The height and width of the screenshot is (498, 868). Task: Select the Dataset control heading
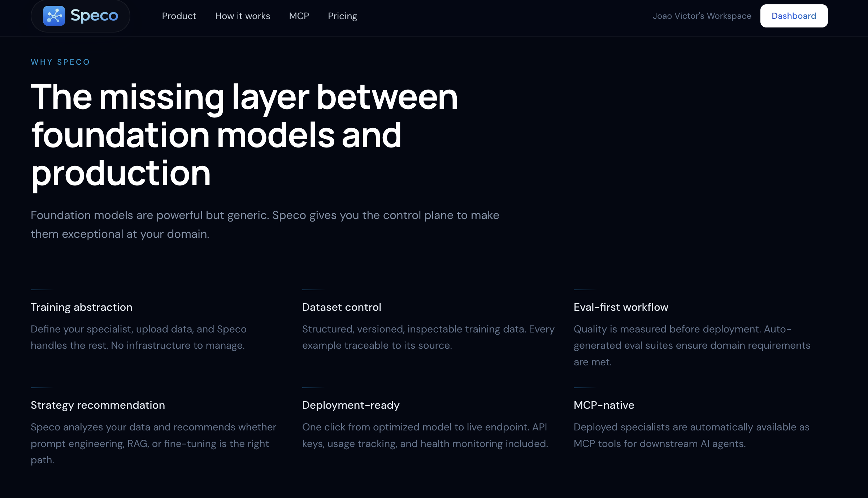(x=342, y=307)
